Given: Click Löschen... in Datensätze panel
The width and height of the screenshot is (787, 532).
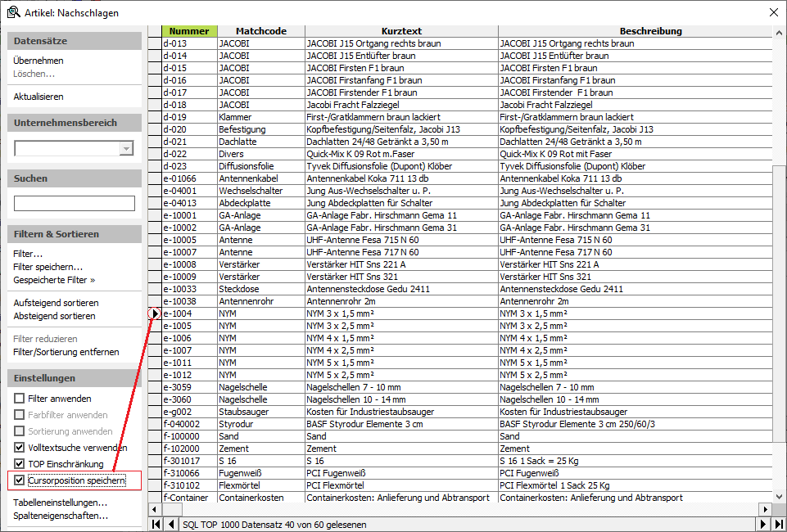Looking at the screenshot, I should click(34, 74).
